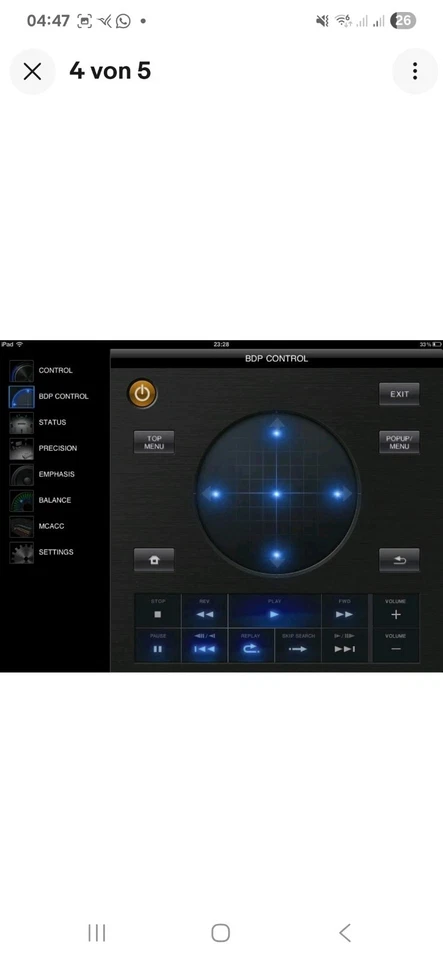Viewport: 443px width, 960px height.
Task: Click the VOLUME plus button
Action: click(395, 610)
